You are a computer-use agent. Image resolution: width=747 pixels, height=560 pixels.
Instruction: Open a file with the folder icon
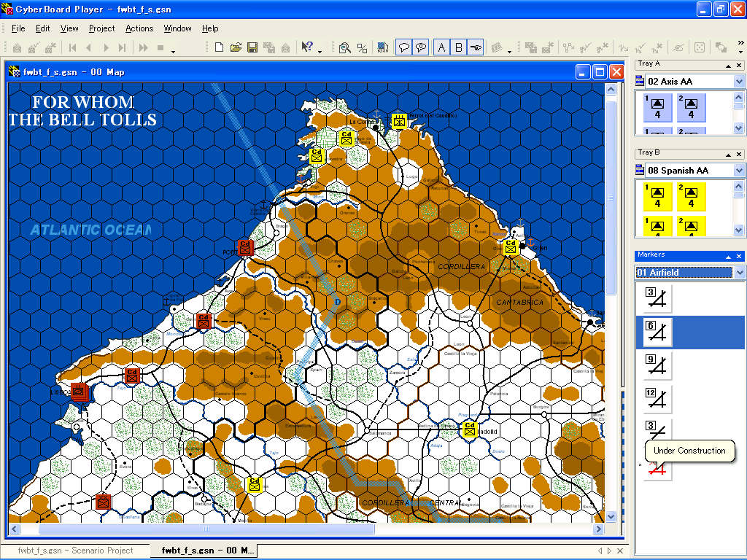click(236, 48)
